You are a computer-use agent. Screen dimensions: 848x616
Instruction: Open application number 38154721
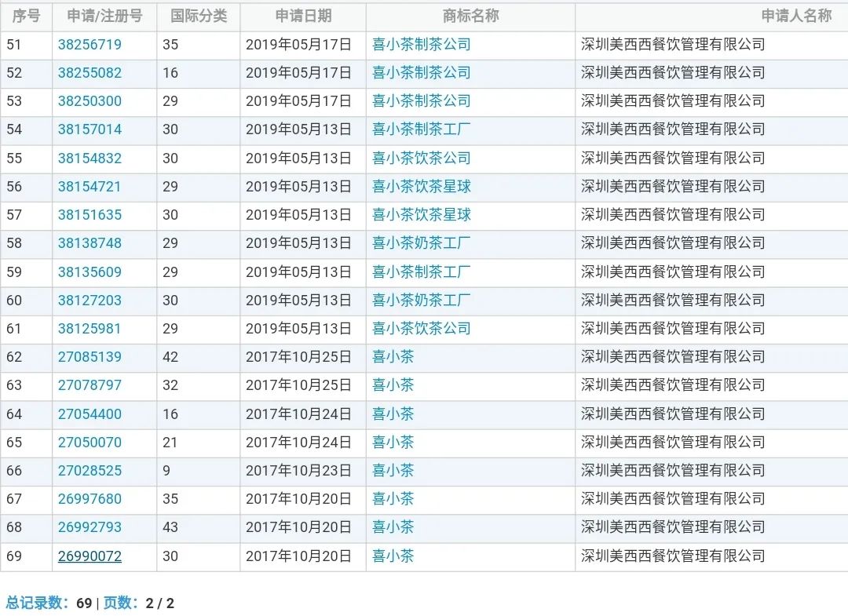[90, 187]
